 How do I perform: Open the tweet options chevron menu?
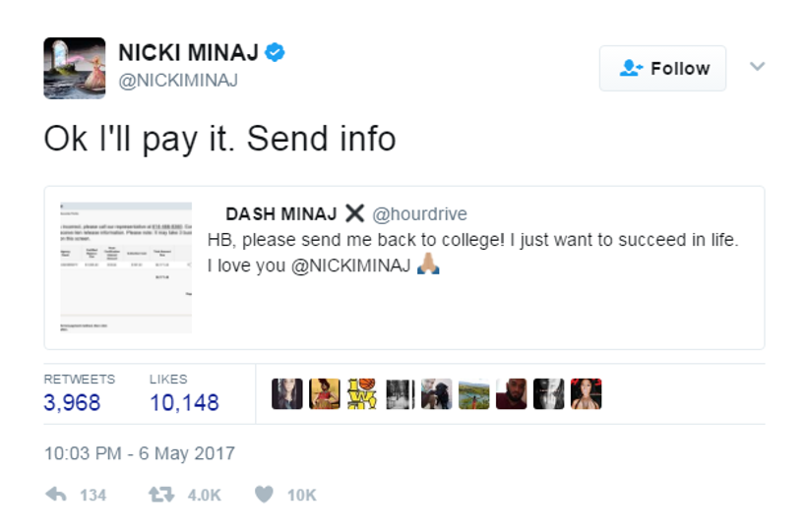[757, 66]
